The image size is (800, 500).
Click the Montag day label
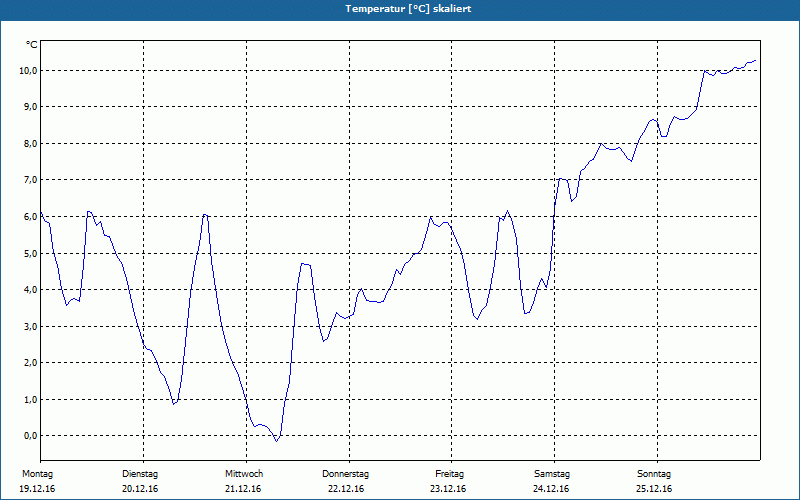point(37,474)
